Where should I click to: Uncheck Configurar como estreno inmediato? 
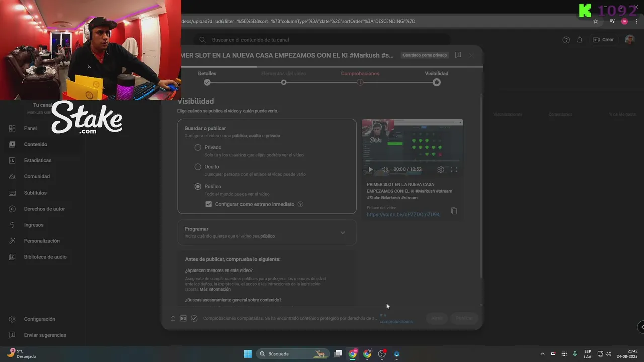tap(209, 204)
